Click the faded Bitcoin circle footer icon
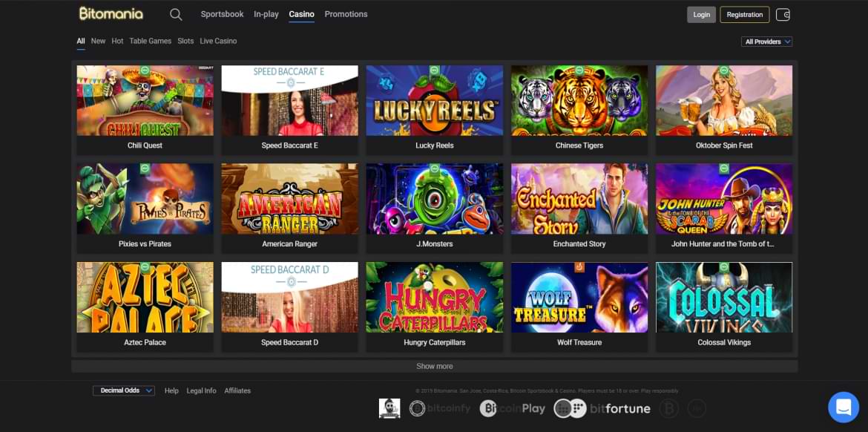This screenshot has width=868, height=432. pyautogui.click(x=669, y=409)
